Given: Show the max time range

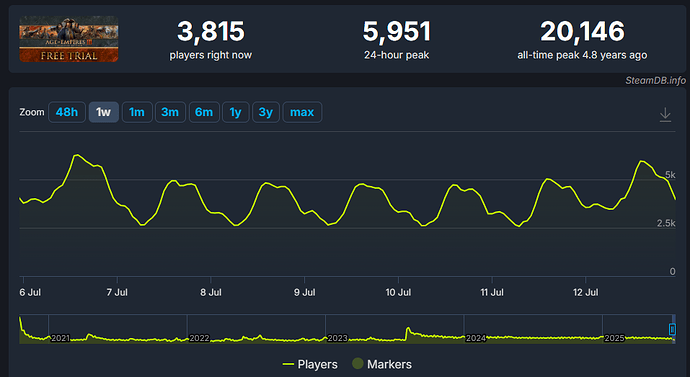Looking at the screenshot, I should coord(302,112).
